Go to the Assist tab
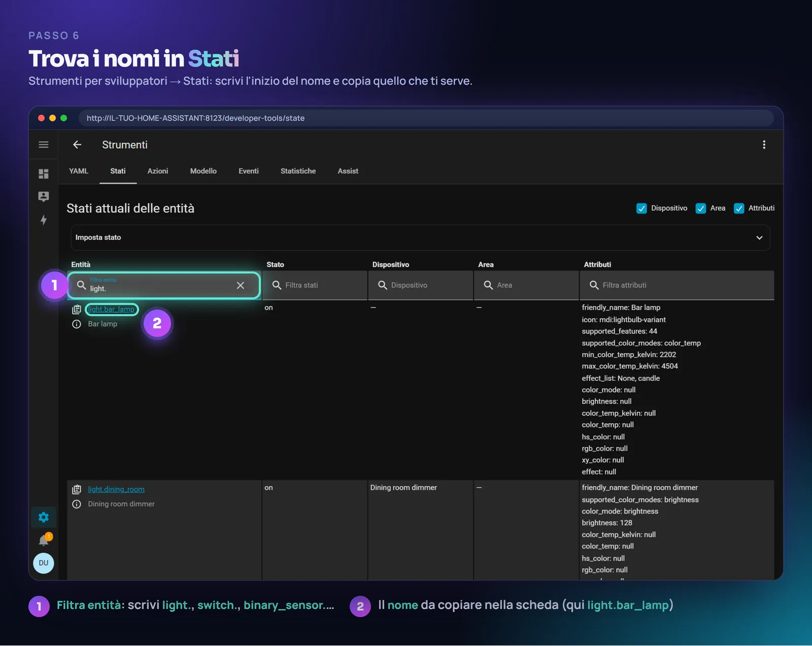 (x=348, y=171)
